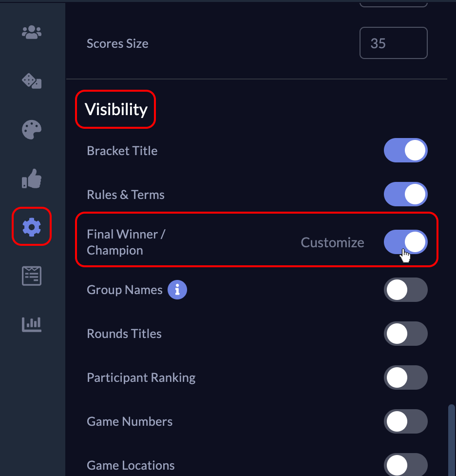
Task: Toggle Final Winner / Champion visibility
Action: coord(405,242)
